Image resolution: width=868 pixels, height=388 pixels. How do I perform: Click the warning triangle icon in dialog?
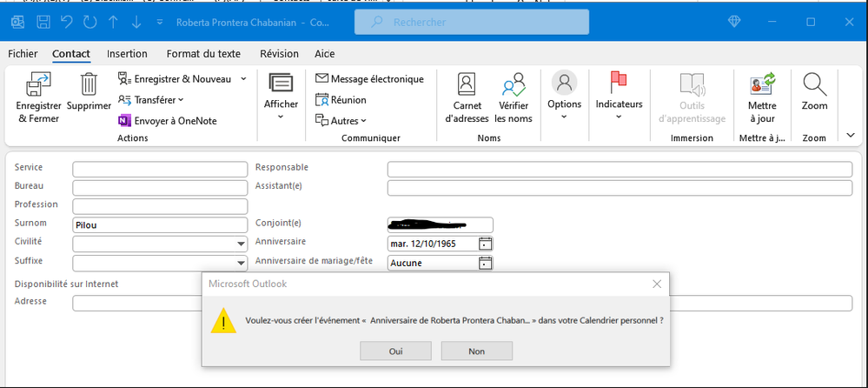coord(223,322)
